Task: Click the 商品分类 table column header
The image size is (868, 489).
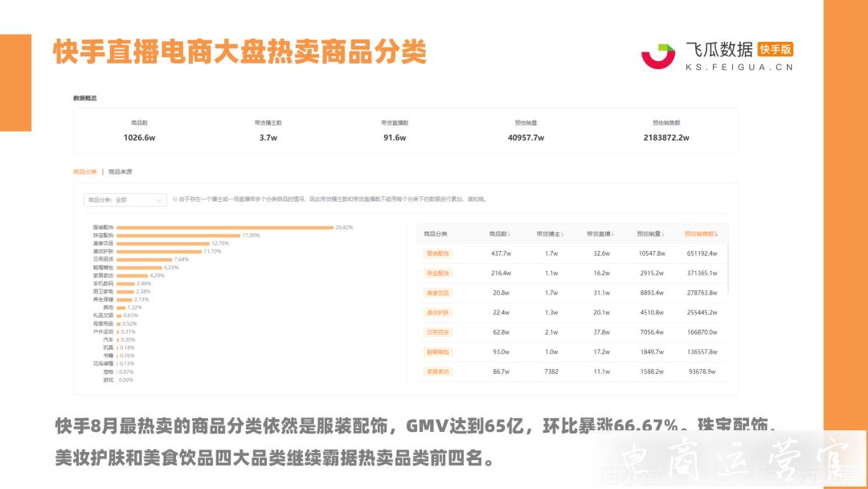Action: (436, 234)
